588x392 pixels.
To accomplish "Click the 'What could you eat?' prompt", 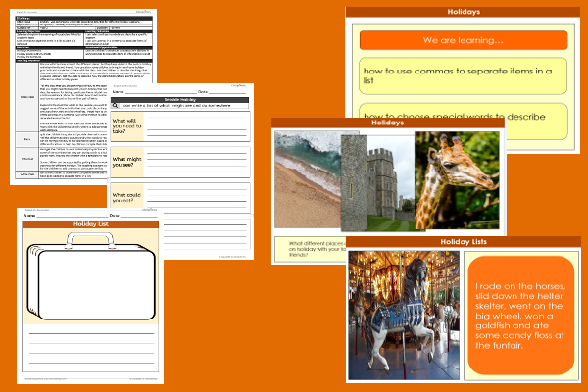I will pos(127,196).
